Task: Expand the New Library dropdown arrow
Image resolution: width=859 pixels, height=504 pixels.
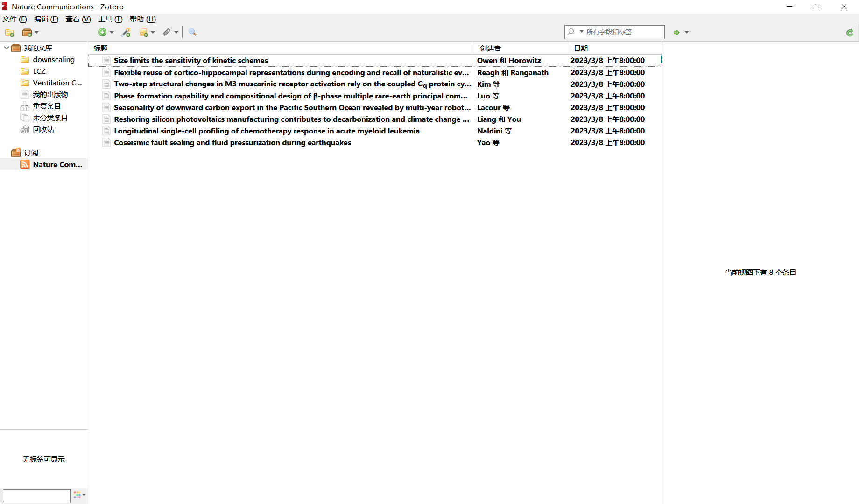Action: 37,33
